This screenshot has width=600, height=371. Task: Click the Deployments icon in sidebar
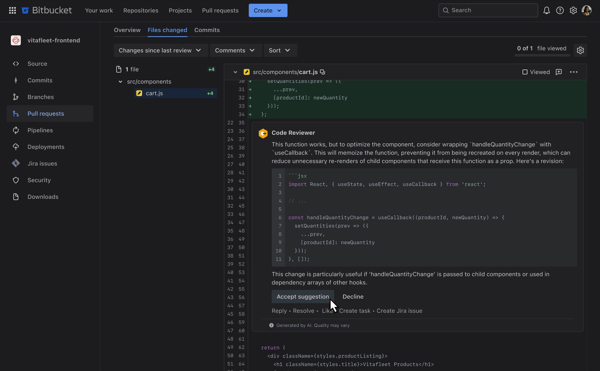[x=16, y=147]
